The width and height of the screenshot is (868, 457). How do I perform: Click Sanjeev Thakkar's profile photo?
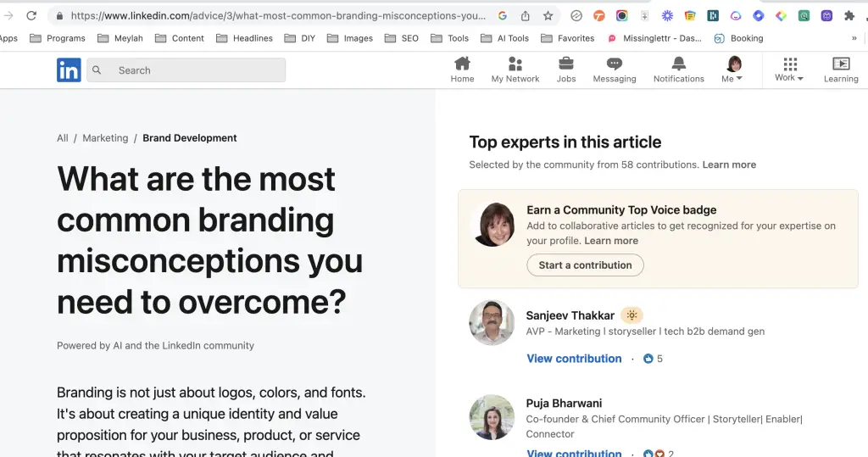pos(492,322)
